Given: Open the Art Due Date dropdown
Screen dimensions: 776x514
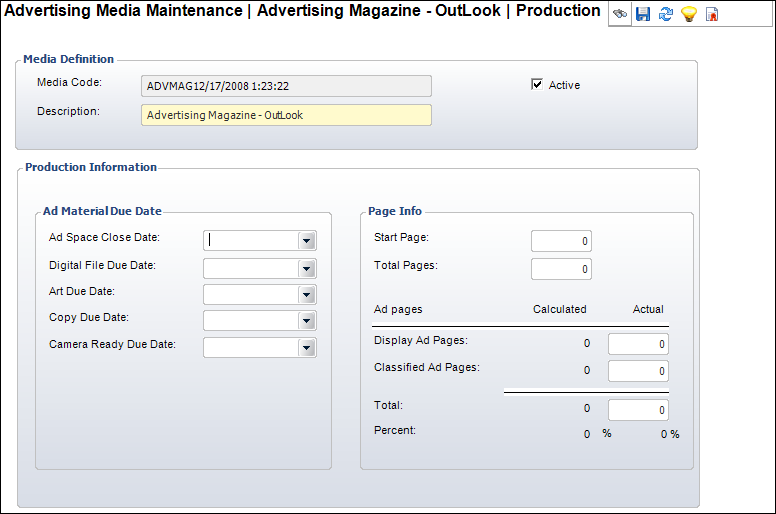Looking at the screenshot, I should click(307, 295).
